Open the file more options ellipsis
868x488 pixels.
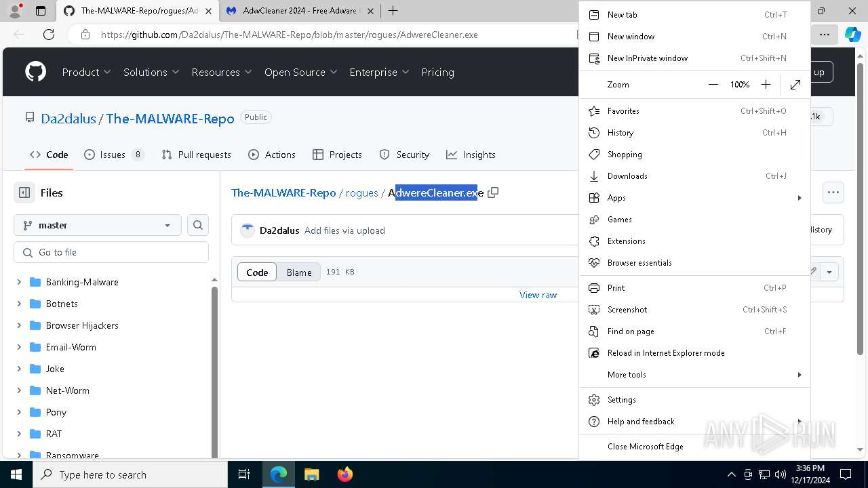click(x=833, y=192)
